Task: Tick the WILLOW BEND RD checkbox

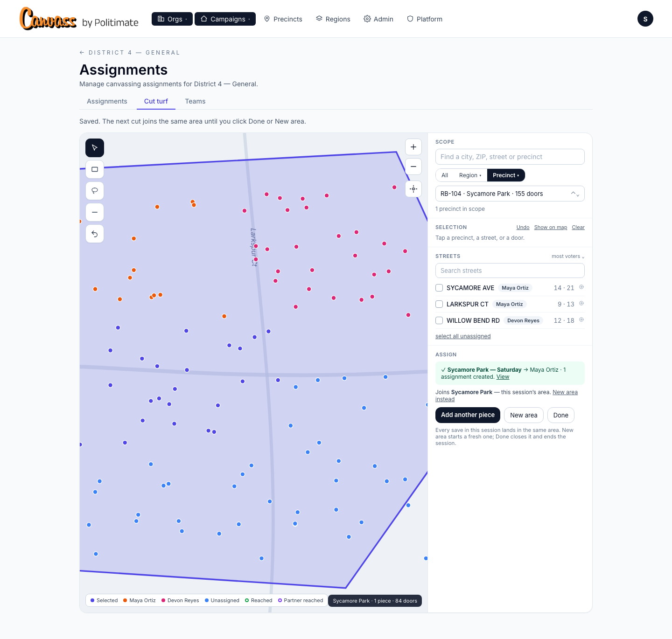Action: pyautogui.click(x=439, y=320)
